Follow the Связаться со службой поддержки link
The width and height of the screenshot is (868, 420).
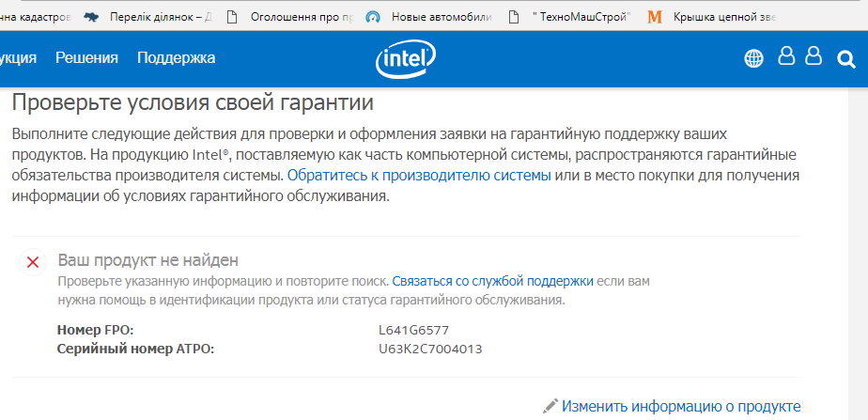click(492, 281)
